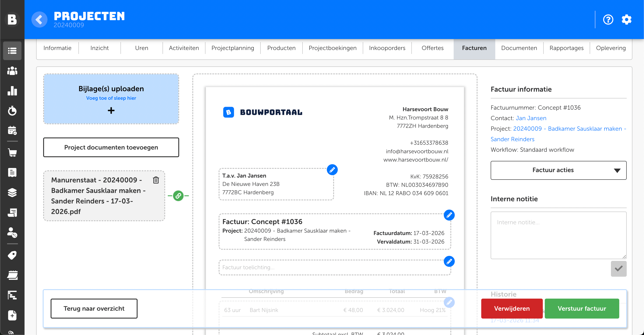This screenshot has height=335, width=644.
Task: Edit the T.a.v. Jan Jansen address block
Action: click(x=332, y=170)
